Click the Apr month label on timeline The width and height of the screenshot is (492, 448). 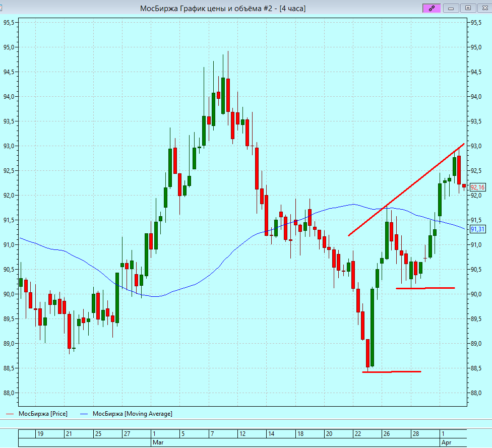point(446,442)
